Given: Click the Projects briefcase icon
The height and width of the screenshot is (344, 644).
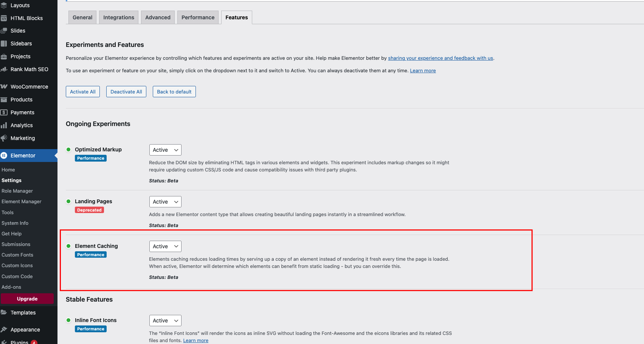Looking at the screenshot, I should pyautogui.click(x=4, y=56).
